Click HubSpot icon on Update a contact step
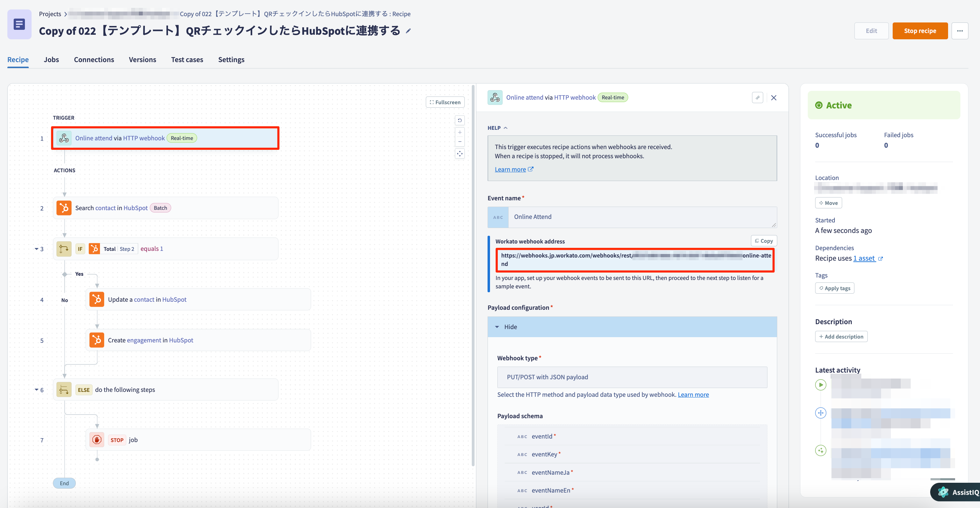This screenshot has width=980, height=508. click(96, 300)
